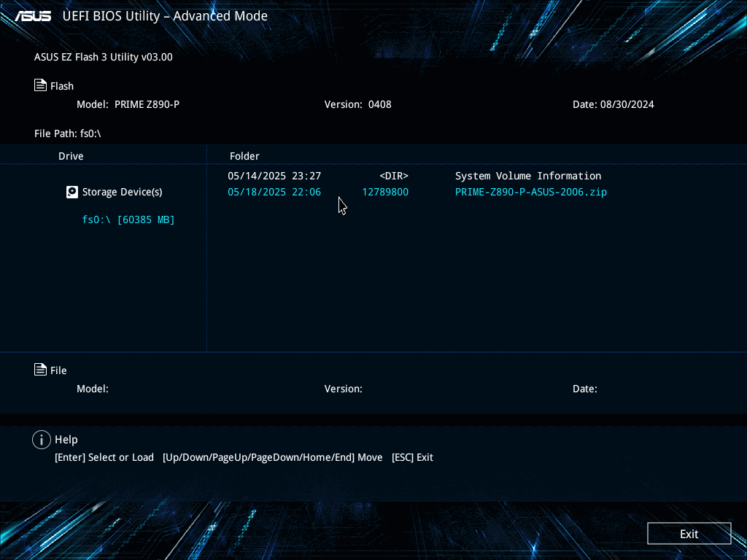Viewport: 747px width, 560px height.
Task: Click ASUS EZ Flash 3 Utility title
Action: point(104,57)
